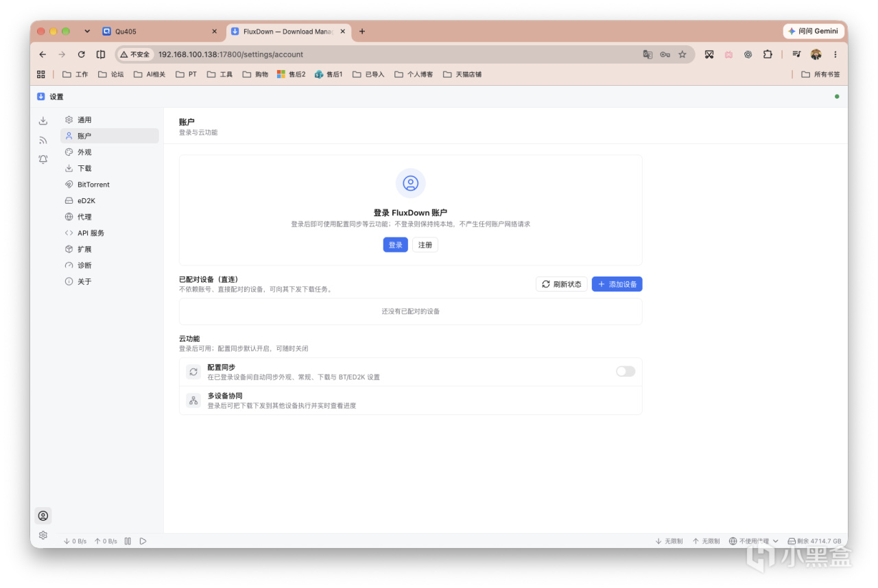Click the 注册 button
Image resolution: width=878 pixels, height=588 pixels.
pyautogui.click(x=425, y=245)
